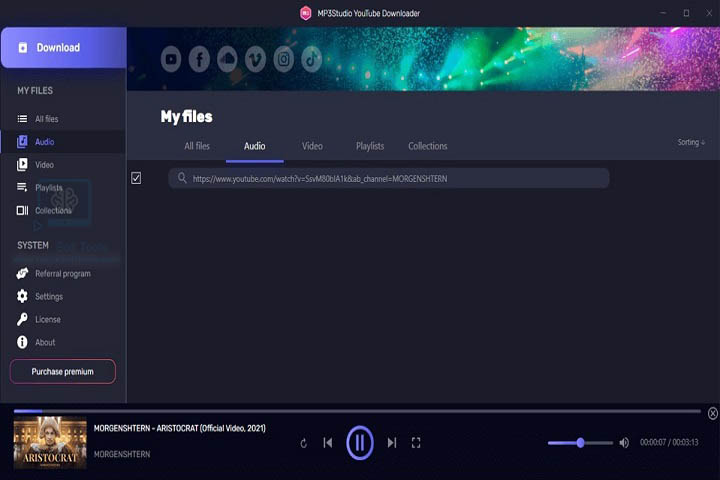Open Collections in sidebar
This screenshot has width=720, height=480.
click(63, 211)
